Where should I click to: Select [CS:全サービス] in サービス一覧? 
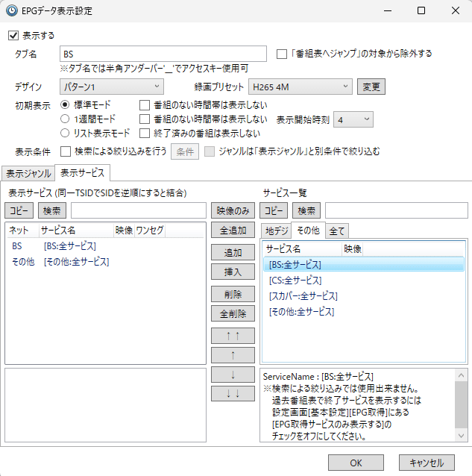coord(364,281)
